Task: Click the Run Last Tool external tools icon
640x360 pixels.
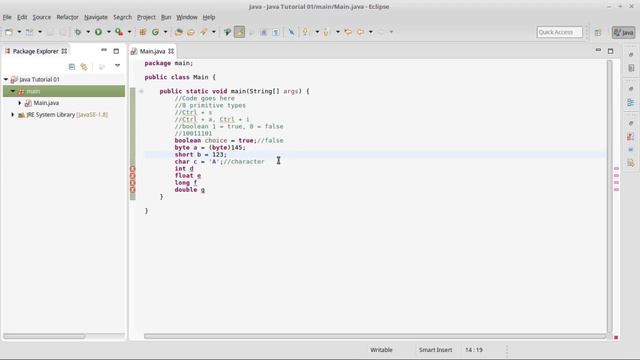Action: (x=119, y=32)
